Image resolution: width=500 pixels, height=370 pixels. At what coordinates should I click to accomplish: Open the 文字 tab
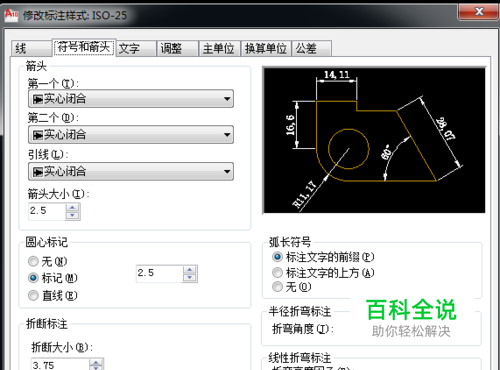click(136, 49)
